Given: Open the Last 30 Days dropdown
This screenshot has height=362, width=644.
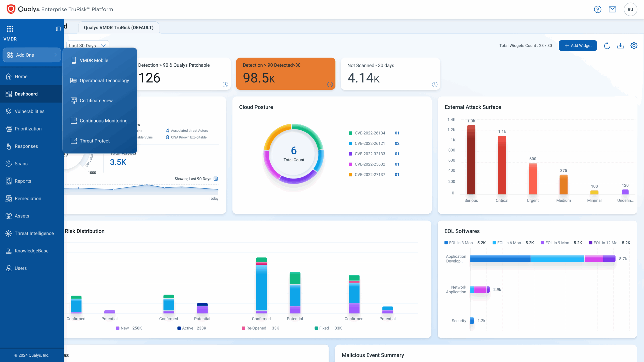Looking at the screenshot, I should (88, 45).
